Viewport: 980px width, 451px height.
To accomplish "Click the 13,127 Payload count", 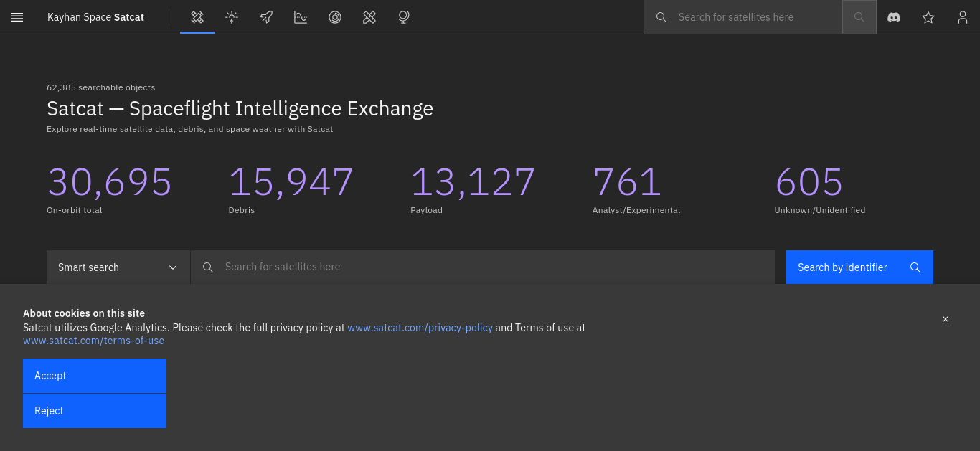I will (473, 182).
